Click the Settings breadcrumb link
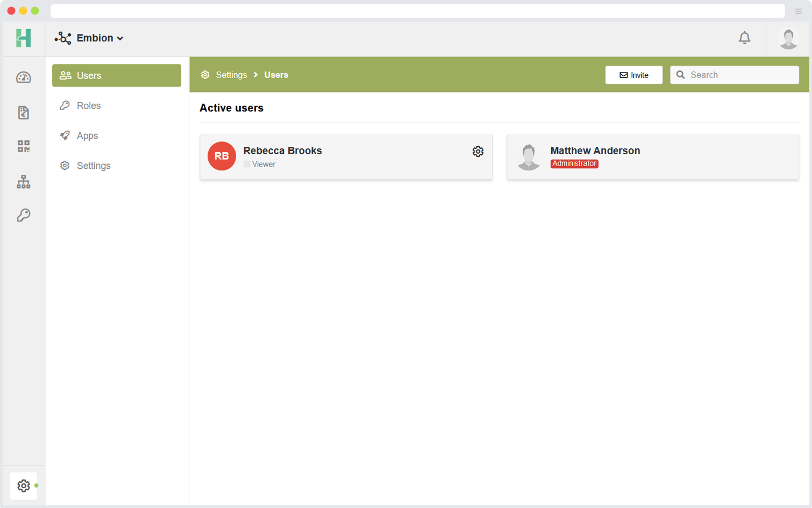The height and width of the screenshot is (508, 812). 231,75
